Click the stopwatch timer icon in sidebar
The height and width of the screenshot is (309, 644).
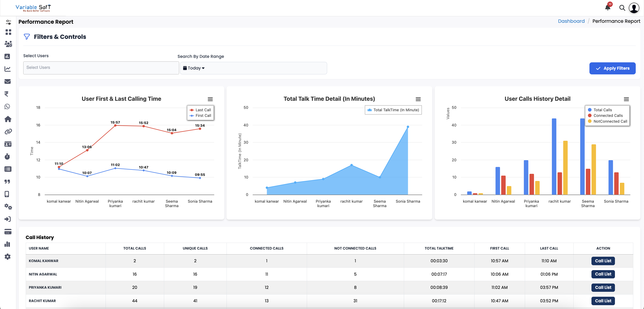[8, 157]
